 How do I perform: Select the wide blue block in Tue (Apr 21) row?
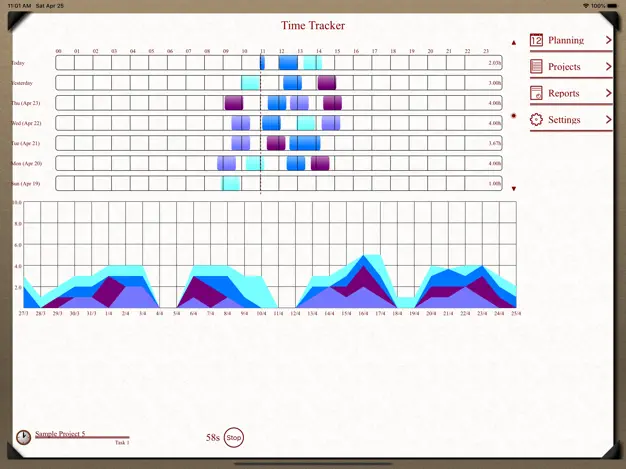click(305, 143)
